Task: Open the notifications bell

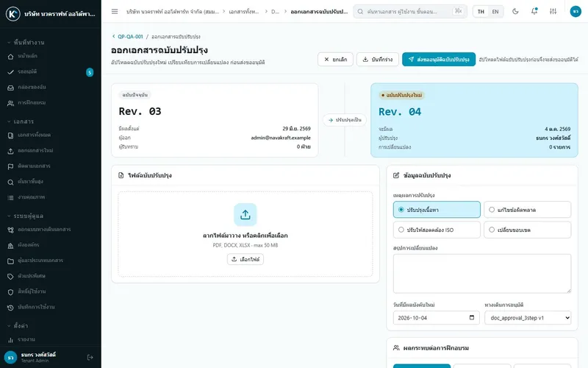Action: [534, 12]
